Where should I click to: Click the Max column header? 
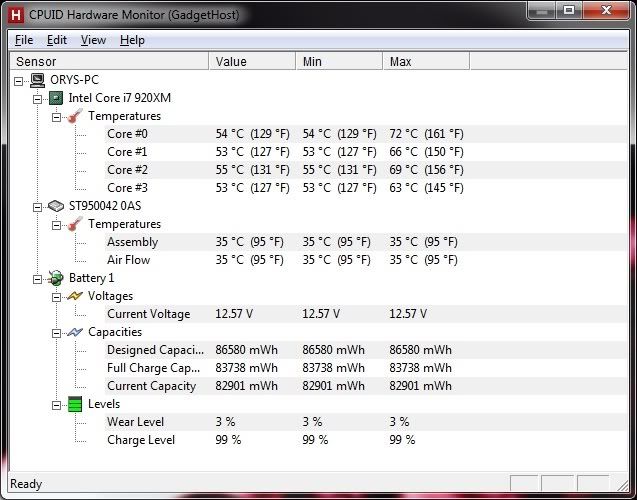pyautogui.click(x=426, y=61)
